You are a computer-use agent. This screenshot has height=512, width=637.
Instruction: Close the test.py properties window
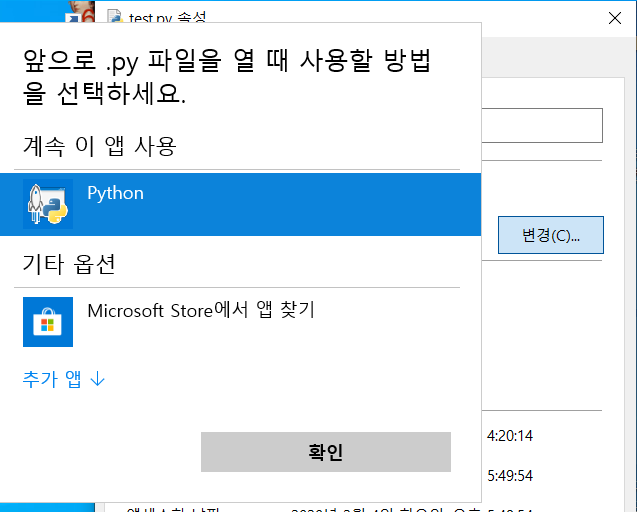(x=615, y=18)
